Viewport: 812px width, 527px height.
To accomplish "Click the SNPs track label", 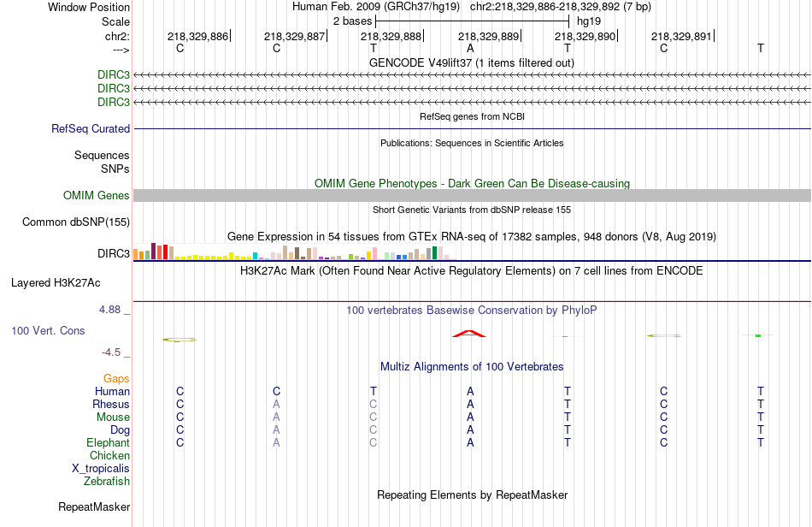I will [115, 169].
